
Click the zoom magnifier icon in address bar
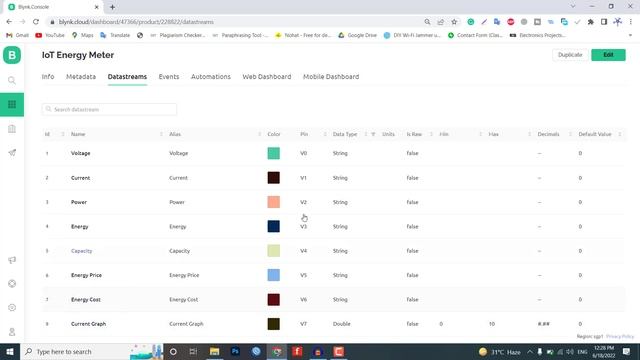coord(427,22)
